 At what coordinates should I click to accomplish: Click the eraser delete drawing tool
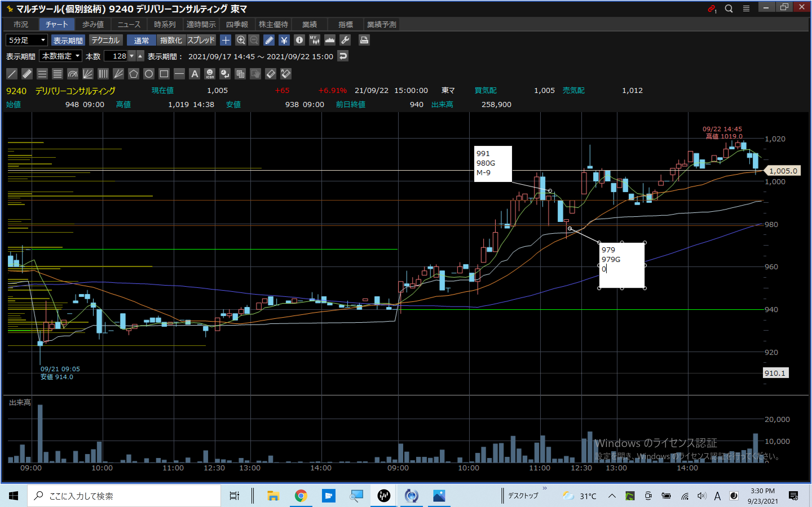pos(271,74)
